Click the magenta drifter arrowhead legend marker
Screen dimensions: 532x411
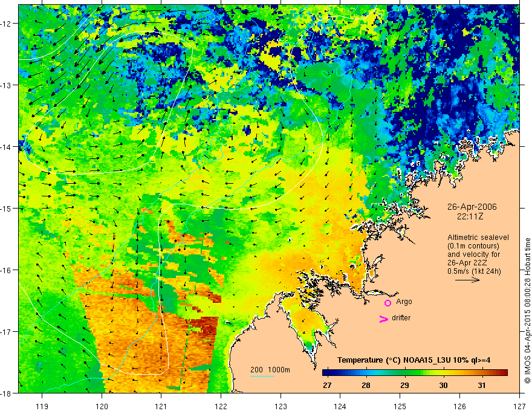tap(384, 319)
